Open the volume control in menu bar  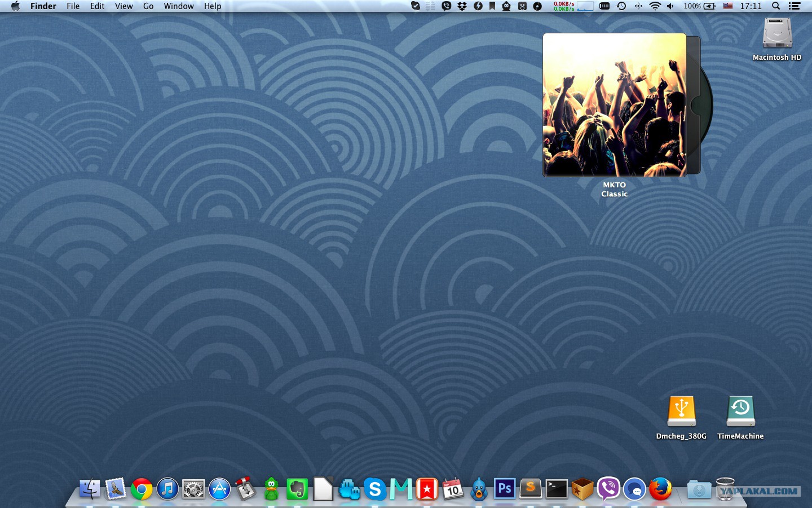[x=670, y=6]
